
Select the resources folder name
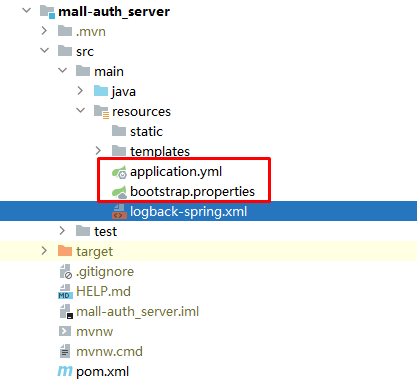[x=141, y=112]
